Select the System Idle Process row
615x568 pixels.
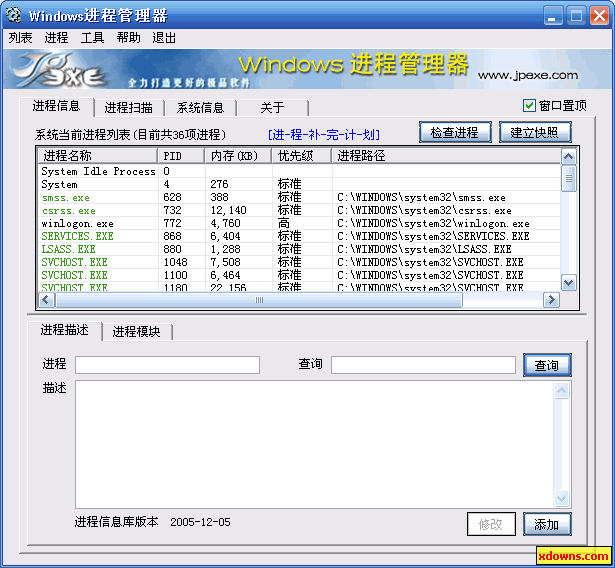299,171
